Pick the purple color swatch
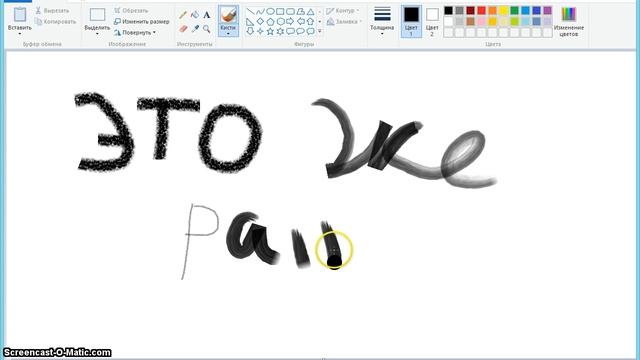This screenshot has width=640, height=360. coord(548,11)
